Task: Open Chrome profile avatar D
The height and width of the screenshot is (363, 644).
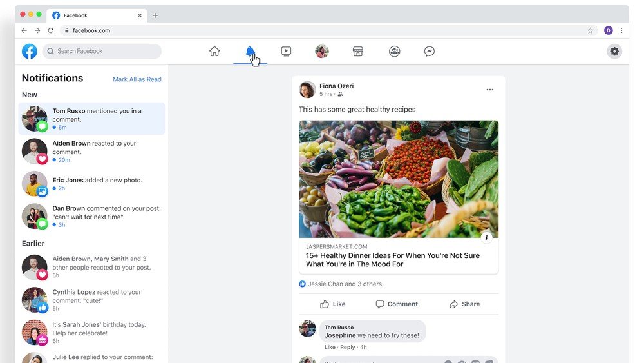Action: pos(609,30)
